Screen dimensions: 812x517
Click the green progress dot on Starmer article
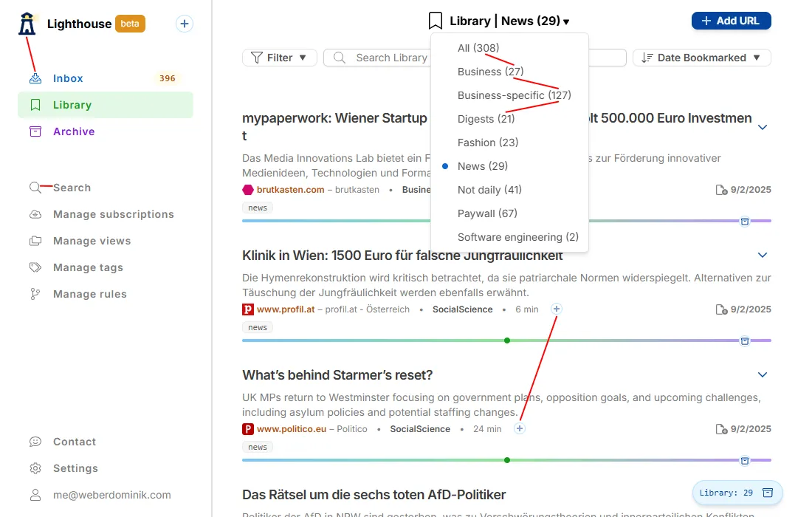coord(507,460)
